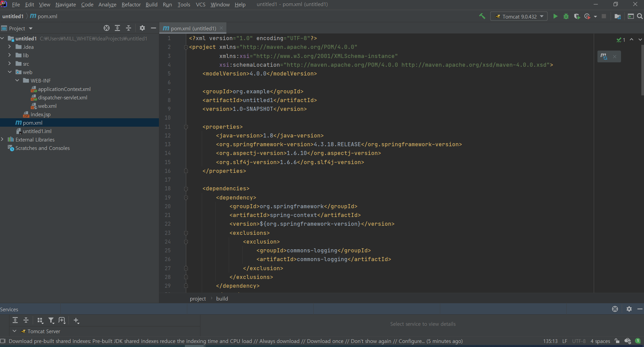644x347 pixels.
Task: Collapse all in Services toolbar
Action: click(x=26, y=320)
